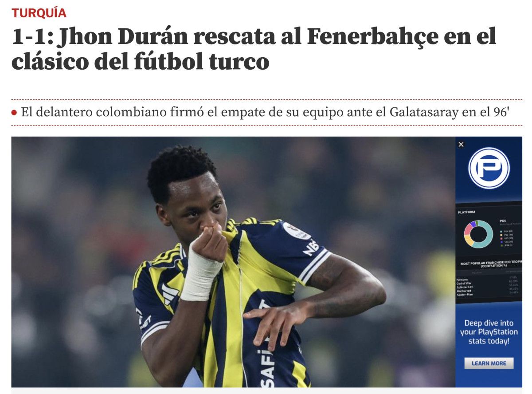Open the Jhon Durán celebration photo
The height and width of the screenshot is (394, 532).
pos(233,262)
